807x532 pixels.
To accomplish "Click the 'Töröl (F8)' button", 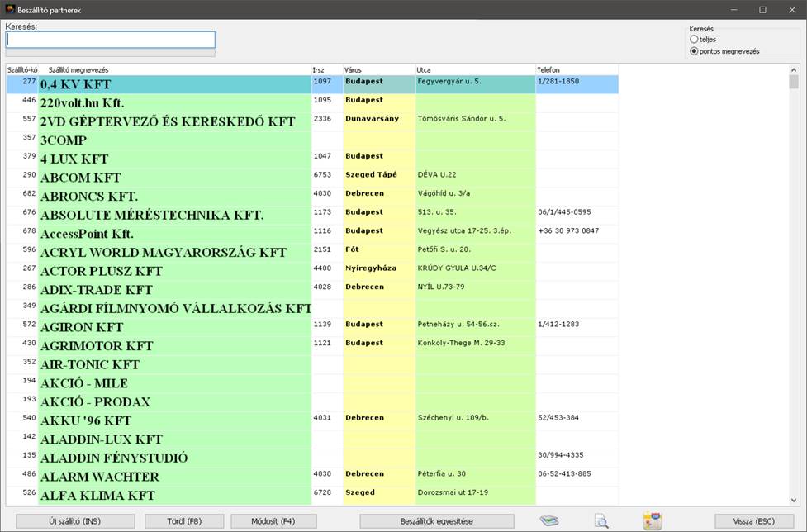I will (x=184, y=521).
